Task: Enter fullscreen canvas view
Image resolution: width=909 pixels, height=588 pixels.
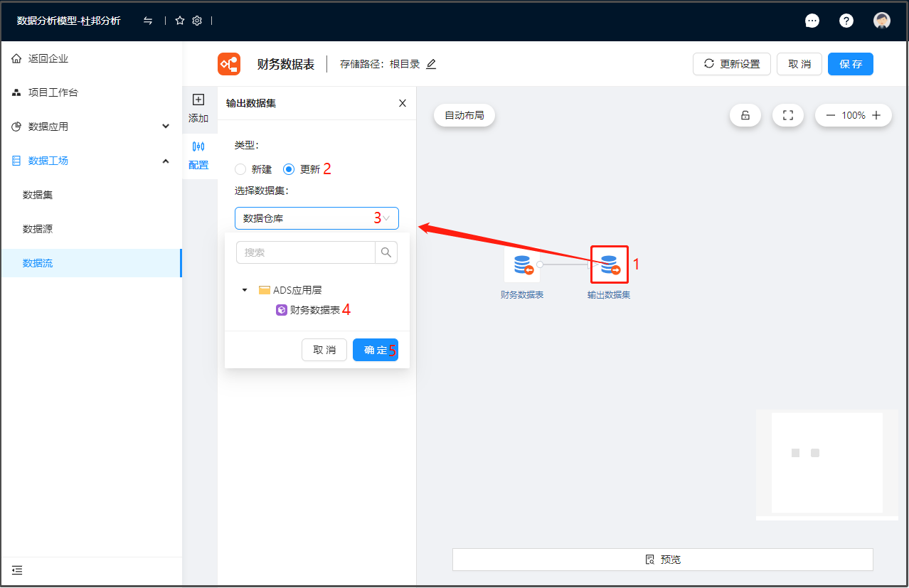Action: [x=787, y=115]
